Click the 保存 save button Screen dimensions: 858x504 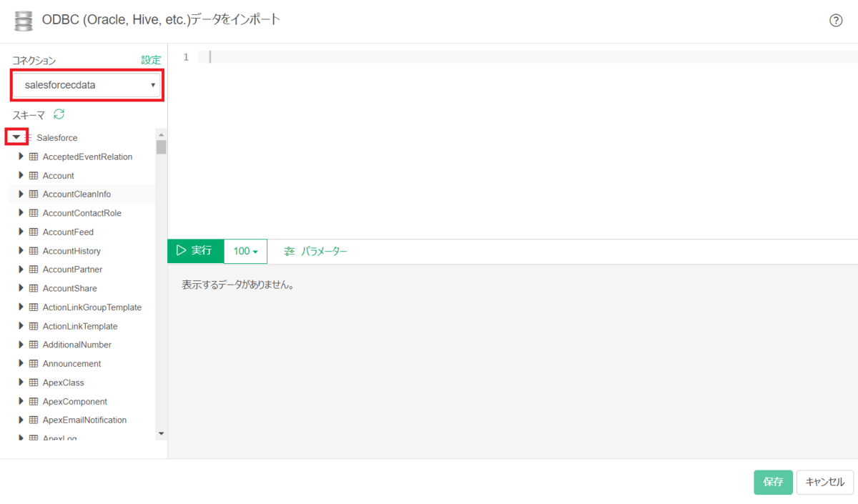click(773, 482)
